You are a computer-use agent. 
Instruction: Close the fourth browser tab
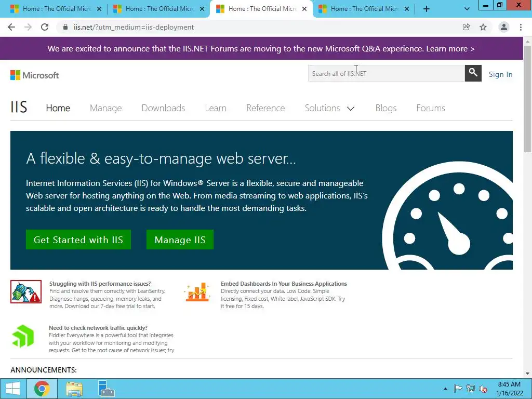[x=407, y=9]
